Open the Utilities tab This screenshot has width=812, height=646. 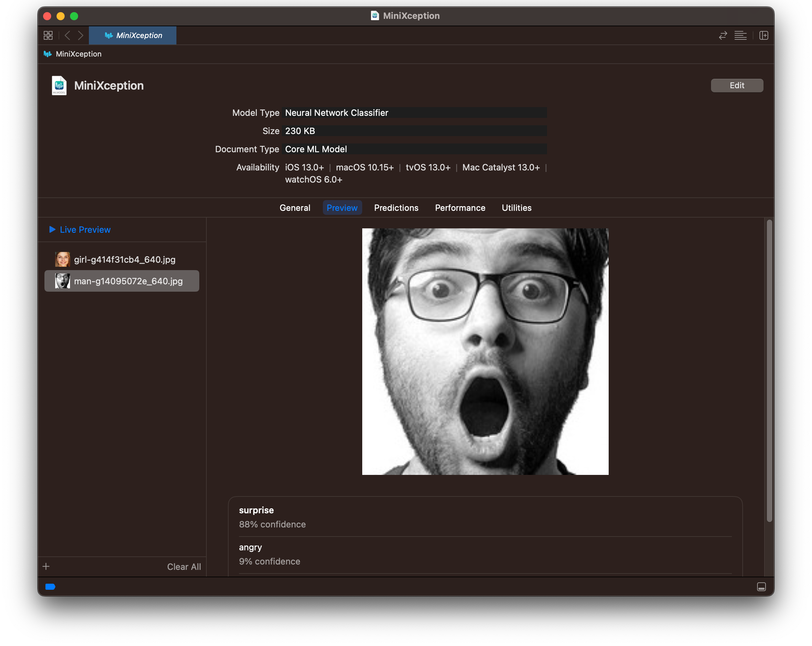click(516, 208)
